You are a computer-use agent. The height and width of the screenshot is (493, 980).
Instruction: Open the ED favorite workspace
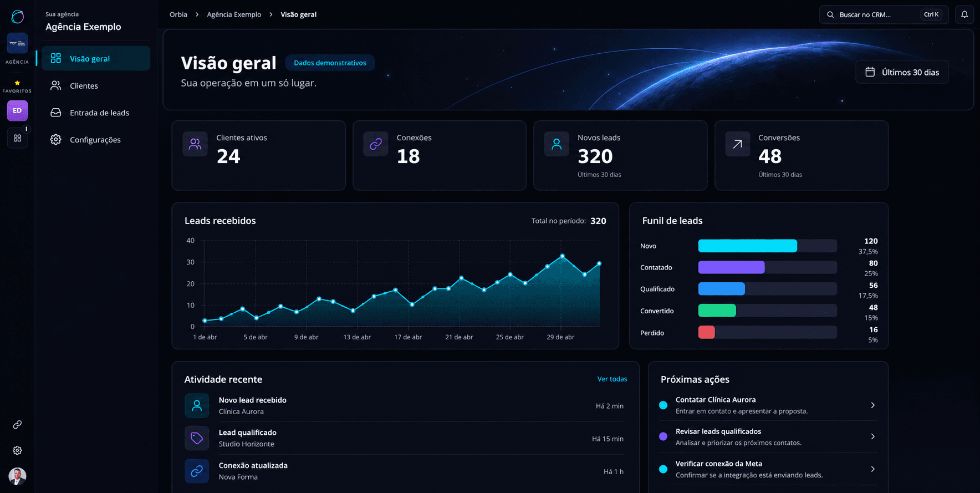click(17, 110)
